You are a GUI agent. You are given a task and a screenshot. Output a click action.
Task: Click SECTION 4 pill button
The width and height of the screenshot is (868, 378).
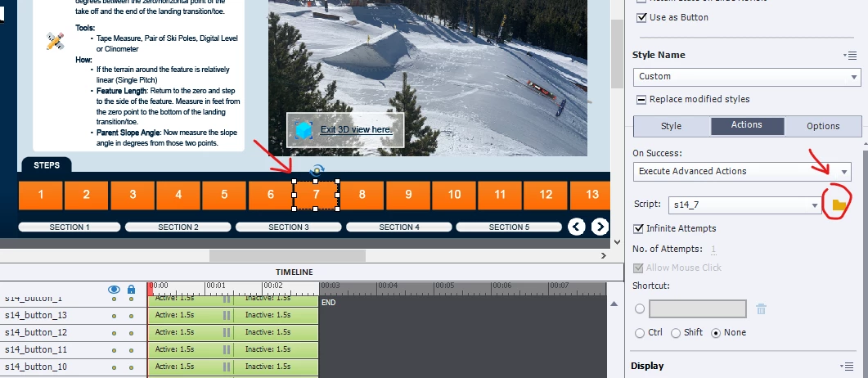[399, 227]
